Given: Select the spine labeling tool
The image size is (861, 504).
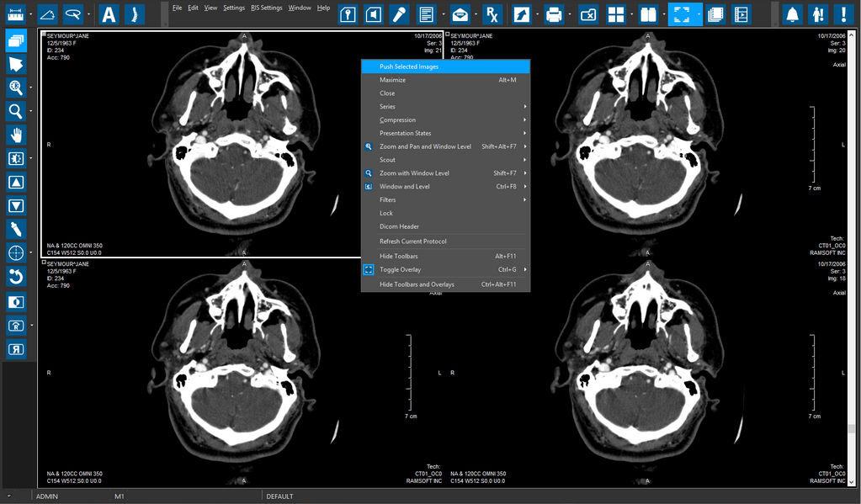Looking at the screenshot, I should (135, 14).
